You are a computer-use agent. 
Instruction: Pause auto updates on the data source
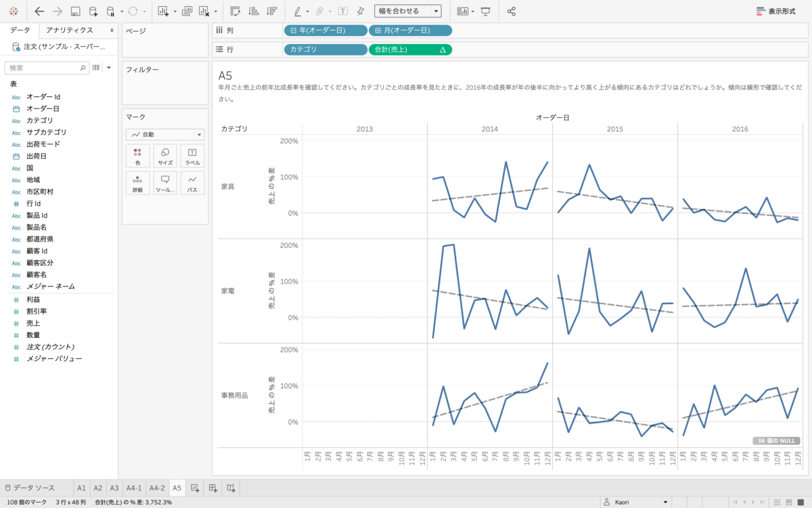(x=111, y=11)
